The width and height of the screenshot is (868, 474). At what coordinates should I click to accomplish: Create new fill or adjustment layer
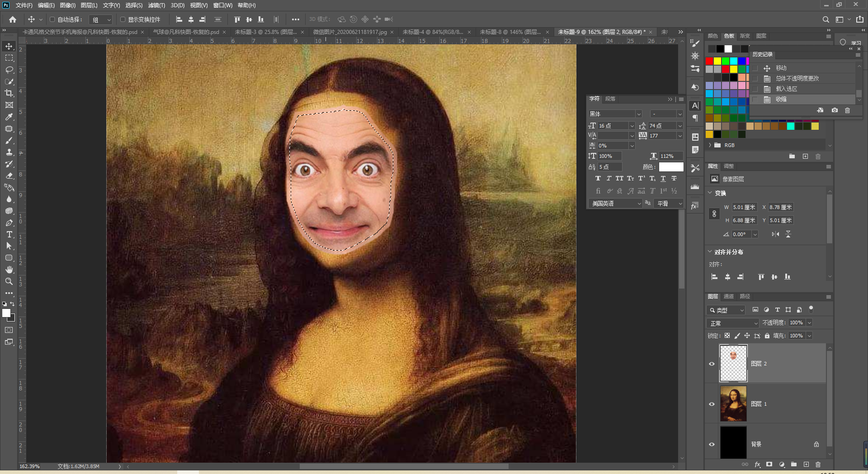[782, 465]
